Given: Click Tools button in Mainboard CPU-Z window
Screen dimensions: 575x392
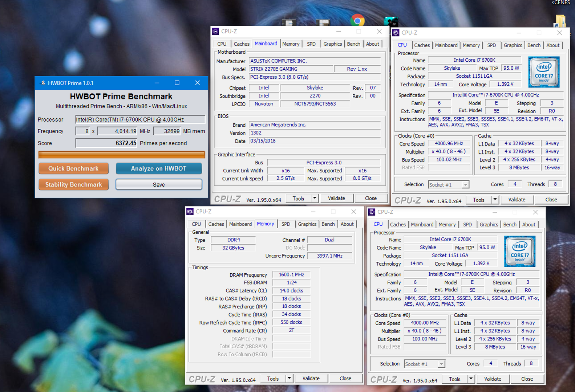Looking at the screenshot, I should 298,199.
